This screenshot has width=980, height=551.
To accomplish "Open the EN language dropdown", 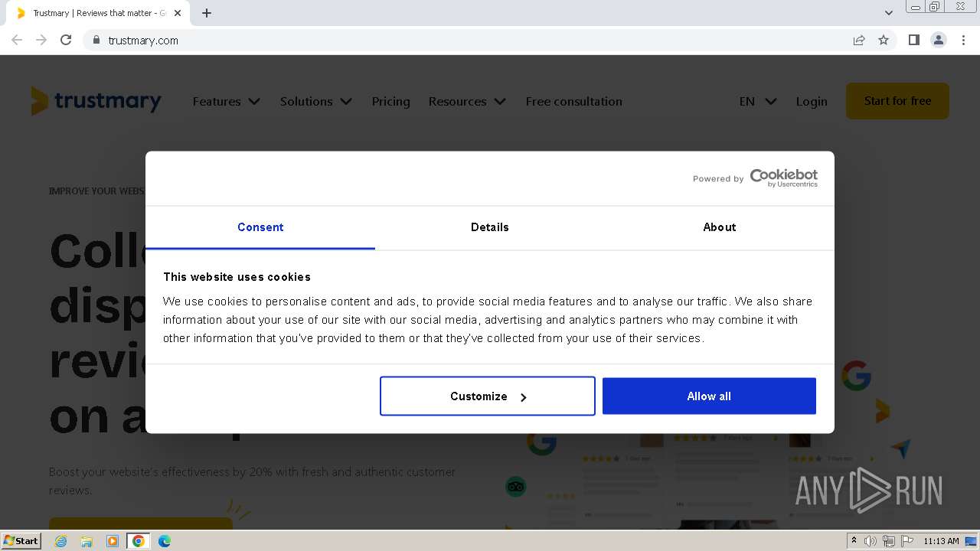I will coord(758,101).
